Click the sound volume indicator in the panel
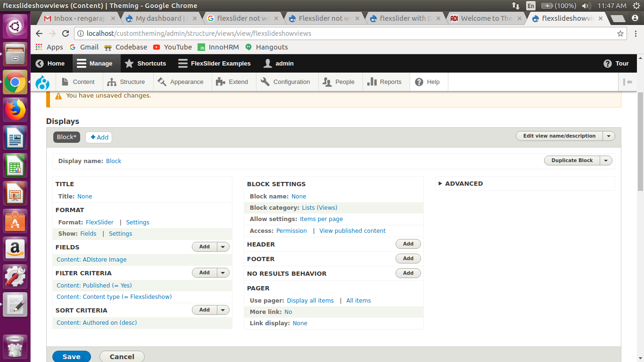 585,6
